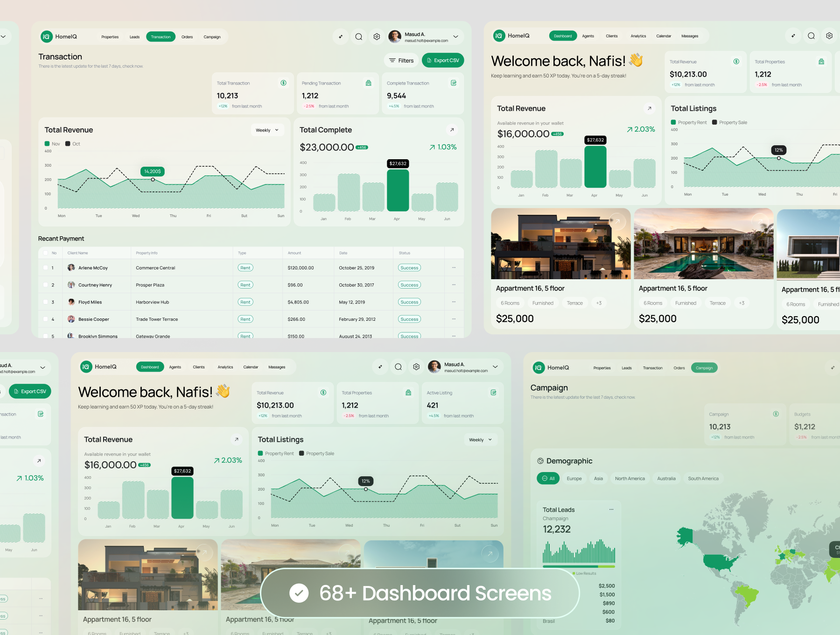840x635 pixels.
Task: Click the Filters button
Action: (401, 61)
